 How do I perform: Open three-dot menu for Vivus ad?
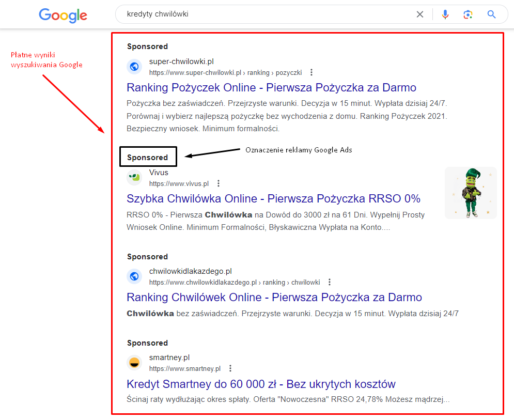(219, 183)
